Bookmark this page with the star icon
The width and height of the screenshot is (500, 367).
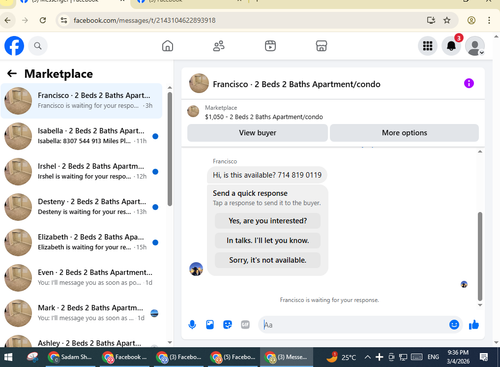click(x=447, y=20)
